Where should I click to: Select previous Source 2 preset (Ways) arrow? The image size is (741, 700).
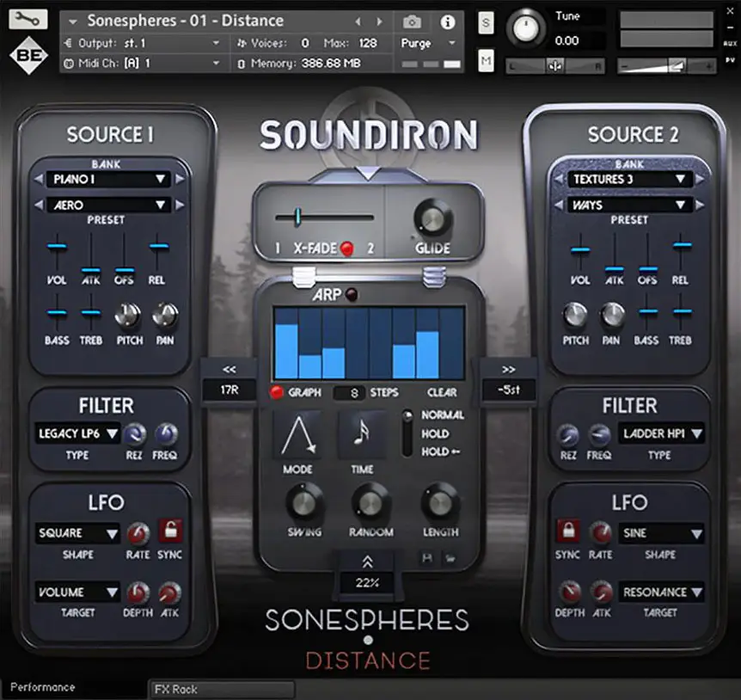[x=559, y=205]
